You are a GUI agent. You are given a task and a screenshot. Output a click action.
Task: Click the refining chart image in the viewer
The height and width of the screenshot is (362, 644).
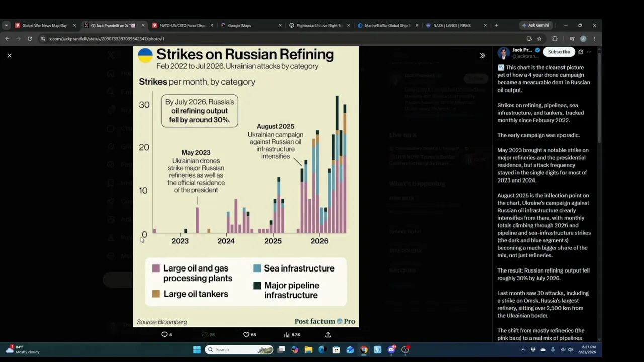[x=246, y=187]
